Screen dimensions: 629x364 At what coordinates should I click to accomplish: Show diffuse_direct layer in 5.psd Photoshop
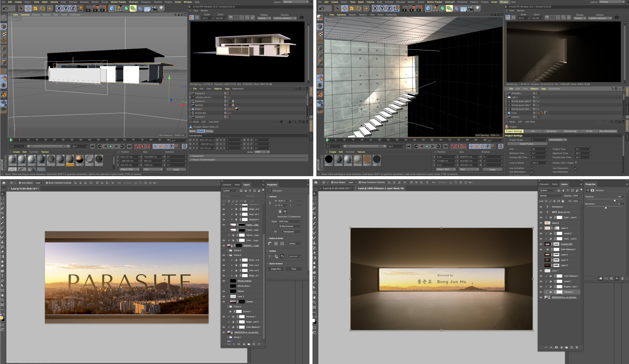224,286
